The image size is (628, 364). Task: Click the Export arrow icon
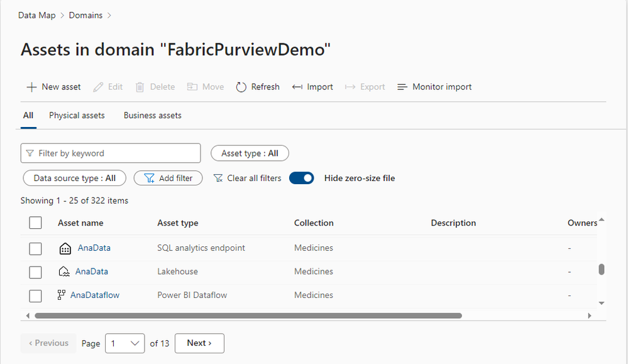click(x=350, y=87)
